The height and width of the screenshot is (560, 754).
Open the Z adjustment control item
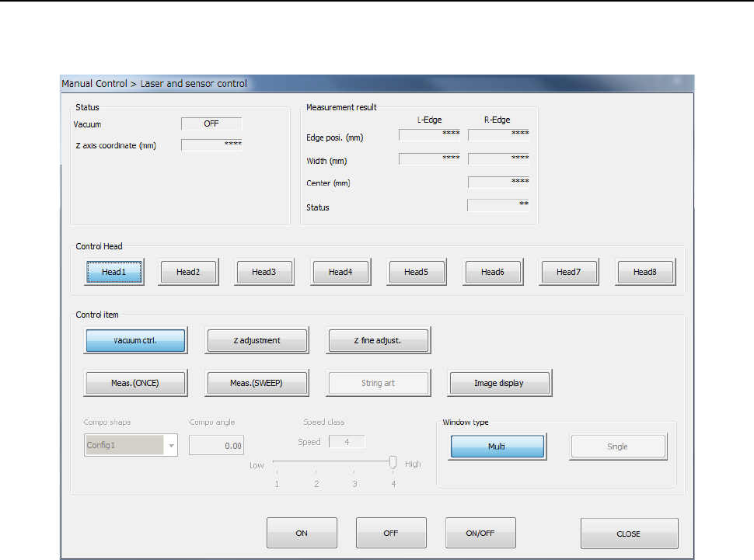pyautogui.click(x=257, y=340)
